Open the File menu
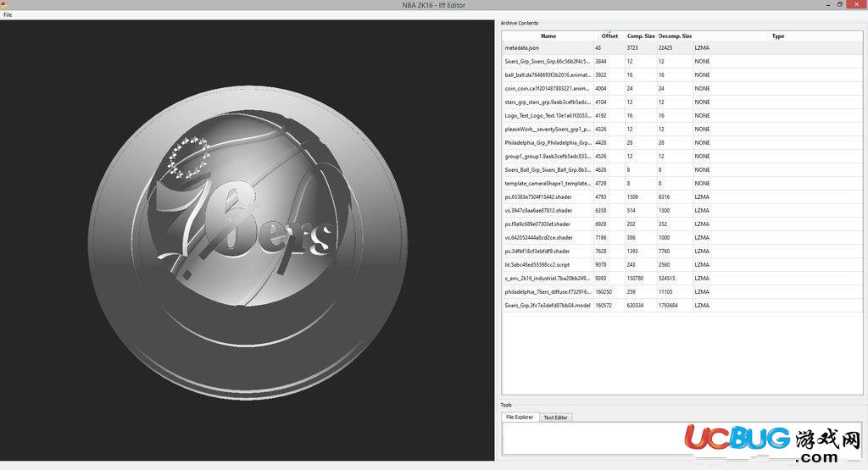This screenshot has height=470, width=868. (8, 15)
